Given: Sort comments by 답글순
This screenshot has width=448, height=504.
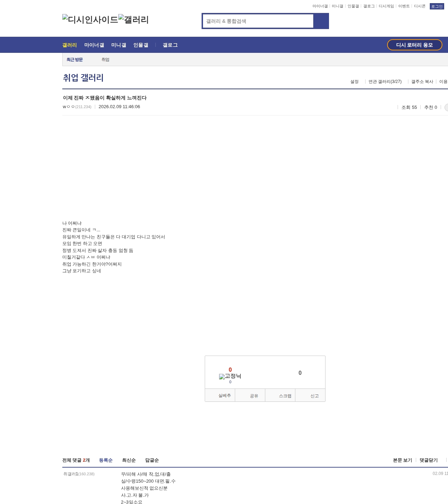Looking at the screenshot, I should 152,460.
